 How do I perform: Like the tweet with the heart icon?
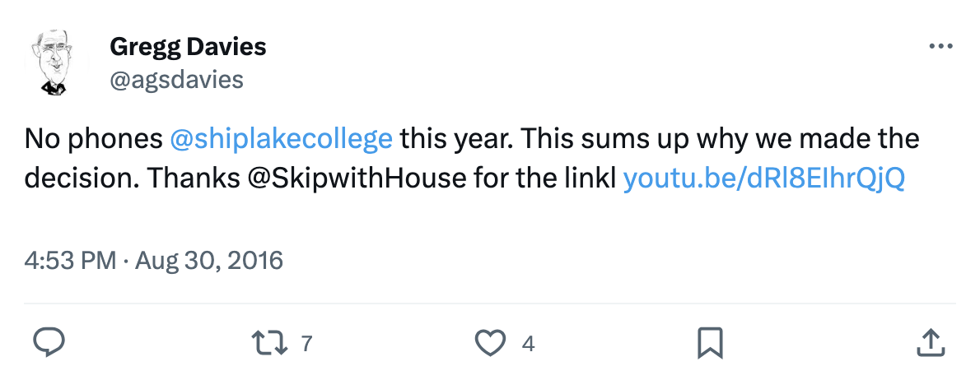click(492, 342)
